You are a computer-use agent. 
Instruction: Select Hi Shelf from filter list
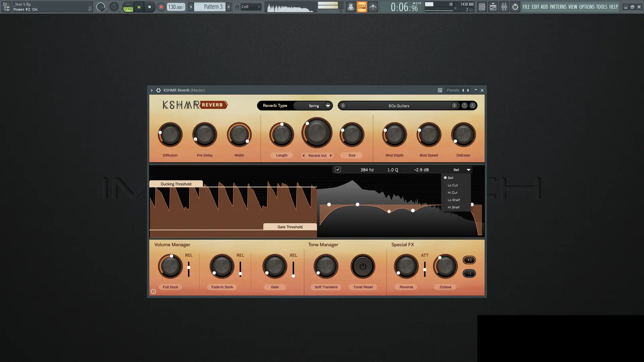click(x=453, y=207)
